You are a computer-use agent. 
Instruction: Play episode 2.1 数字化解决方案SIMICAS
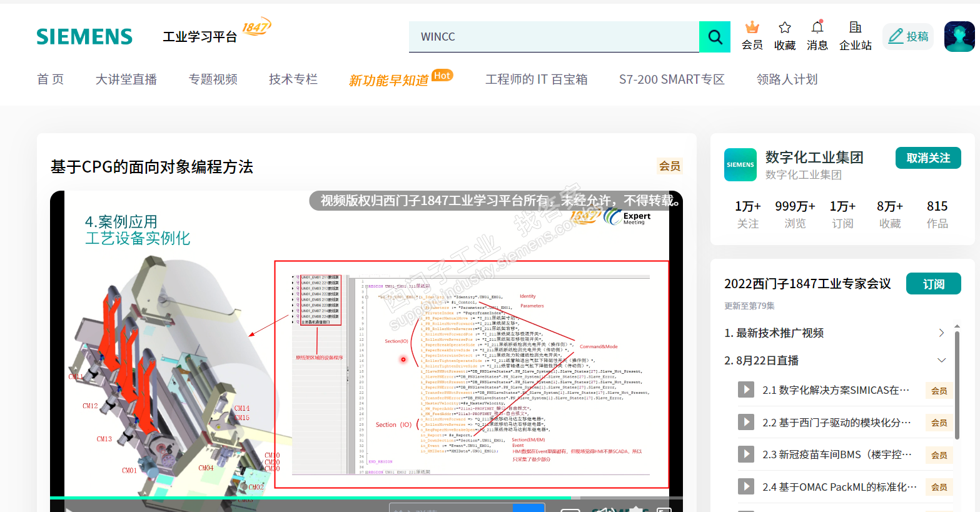[745, 390]
